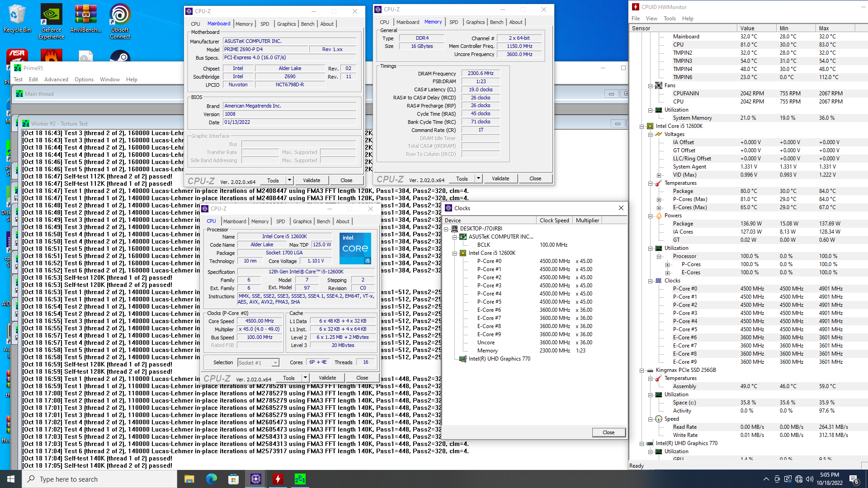This screenshot has height=488, width=868.
Task: Launch AnvilBench desktop shortcut
Action: click(85, 18)
